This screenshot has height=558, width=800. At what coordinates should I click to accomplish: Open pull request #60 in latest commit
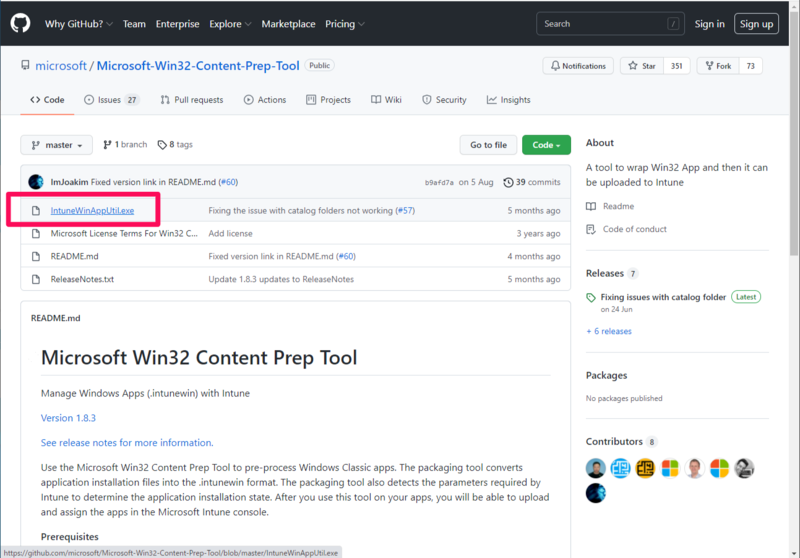229,182
